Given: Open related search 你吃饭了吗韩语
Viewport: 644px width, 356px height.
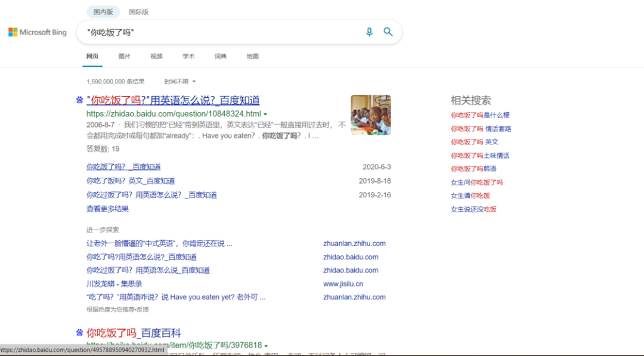Looking at the screenshot, I should [x=473, y=169].
